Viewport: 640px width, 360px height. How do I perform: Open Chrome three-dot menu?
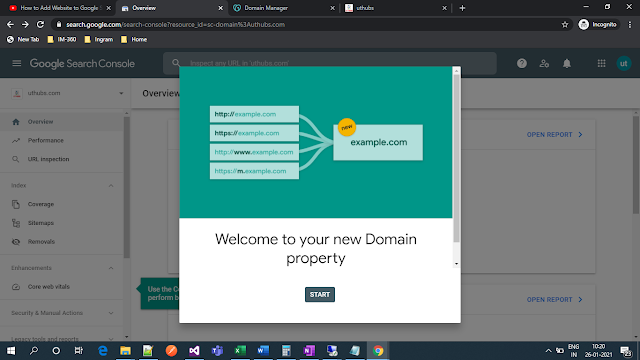tap(630, 24)
